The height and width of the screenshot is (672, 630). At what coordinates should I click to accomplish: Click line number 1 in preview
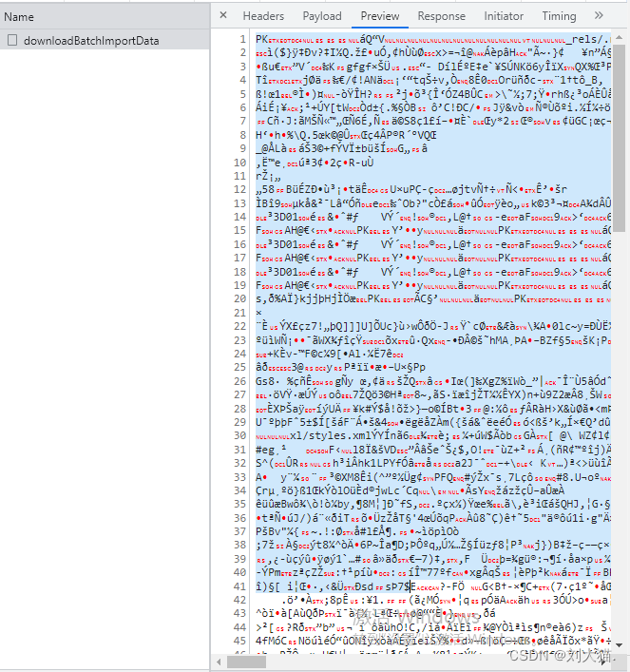[x=243, y=39]
